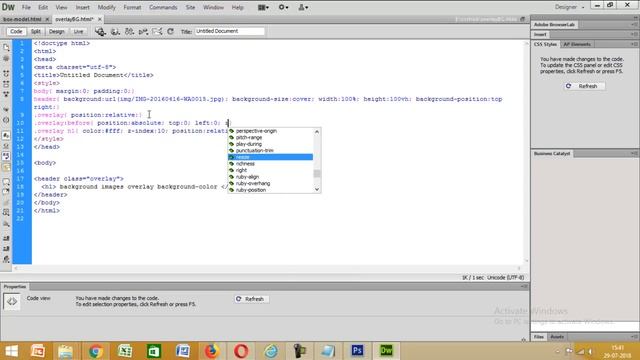
Task: Select the highlighted resize code hint
Action: (270, 157)
